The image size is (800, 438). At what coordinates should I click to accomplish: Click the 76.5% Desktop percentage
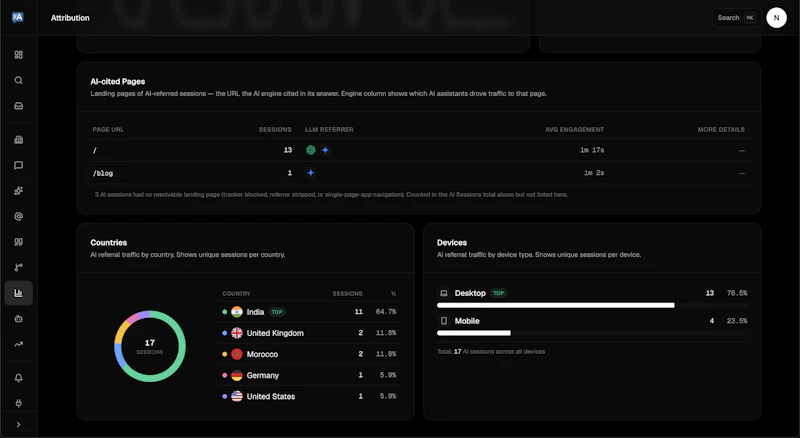tap(737, 293)
